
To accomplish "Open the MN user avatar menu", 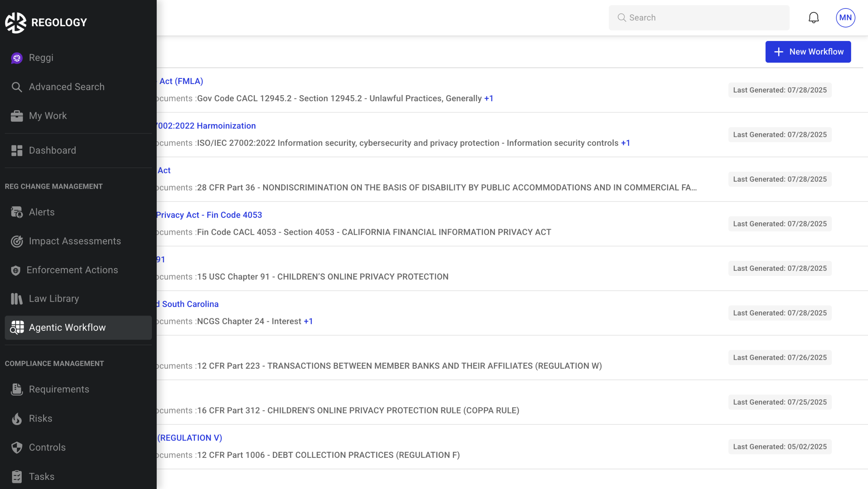I will [845, 18].
